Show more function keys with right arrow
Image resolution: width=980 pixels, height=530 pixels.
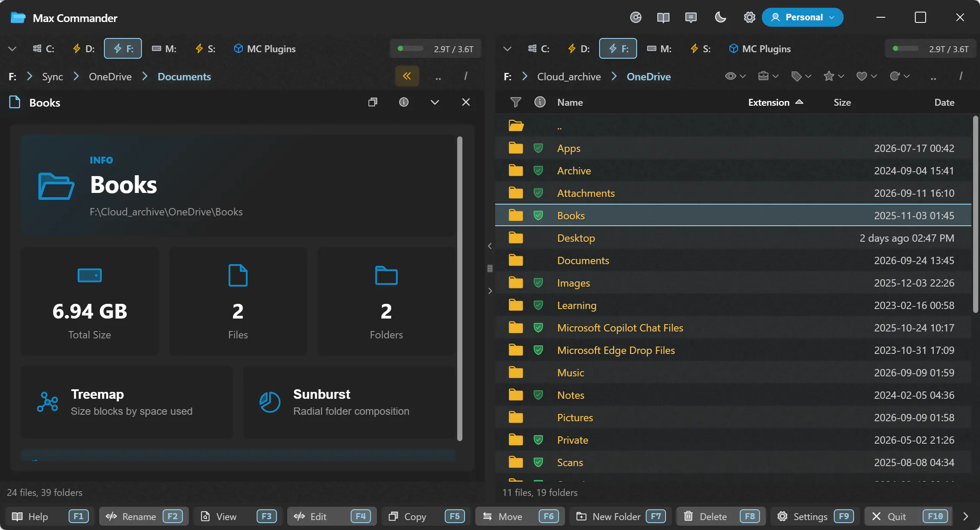point(966,516)
